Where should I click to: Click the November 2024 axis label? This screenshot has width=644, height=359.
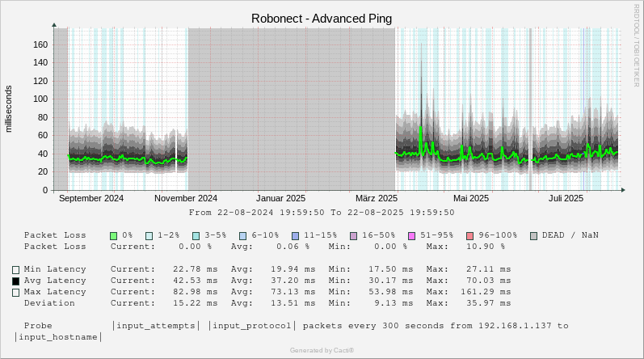click(x=186, y=198)
